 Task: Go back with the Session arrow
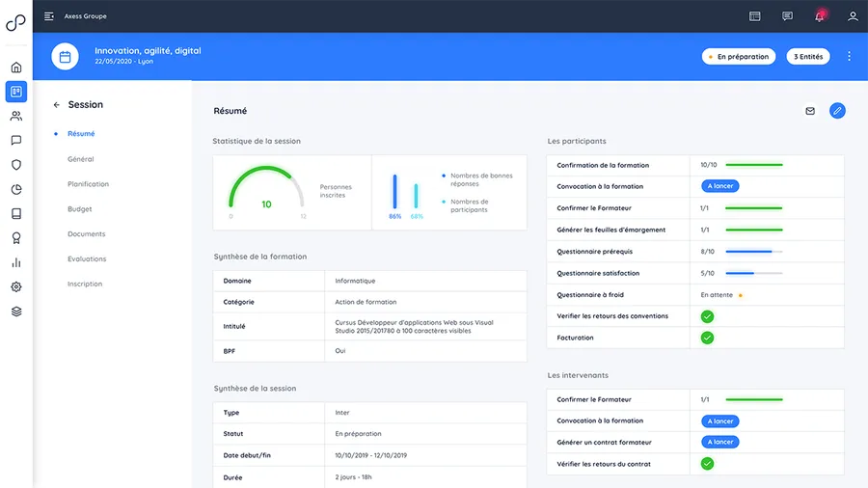click(57, 104)
